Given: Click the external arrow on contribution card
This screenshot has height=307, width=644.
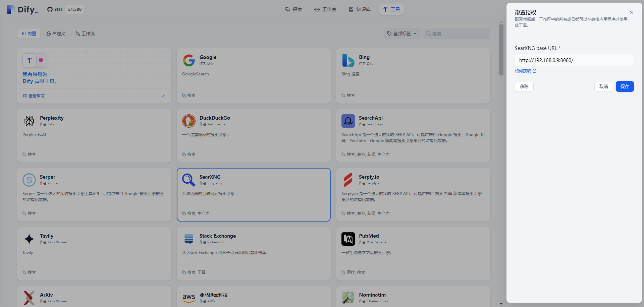Looking at the screenshot, I should coord(163,96).
